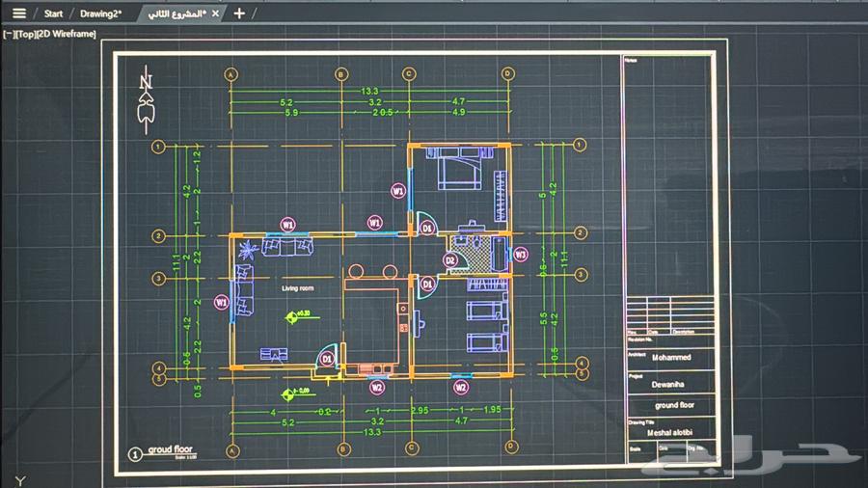This screenshot has height=488, width=868.
Task: Create a new drawing with plus button
Action: 239,14
